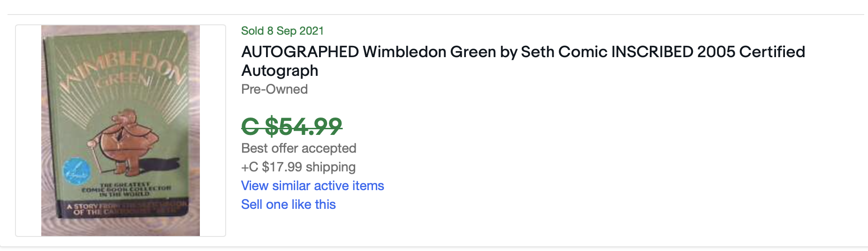Viewport: 868px width, 251px height.
Task: Click the "Greatest Comic Book Collector" cover caption
Action: point(126,189)
